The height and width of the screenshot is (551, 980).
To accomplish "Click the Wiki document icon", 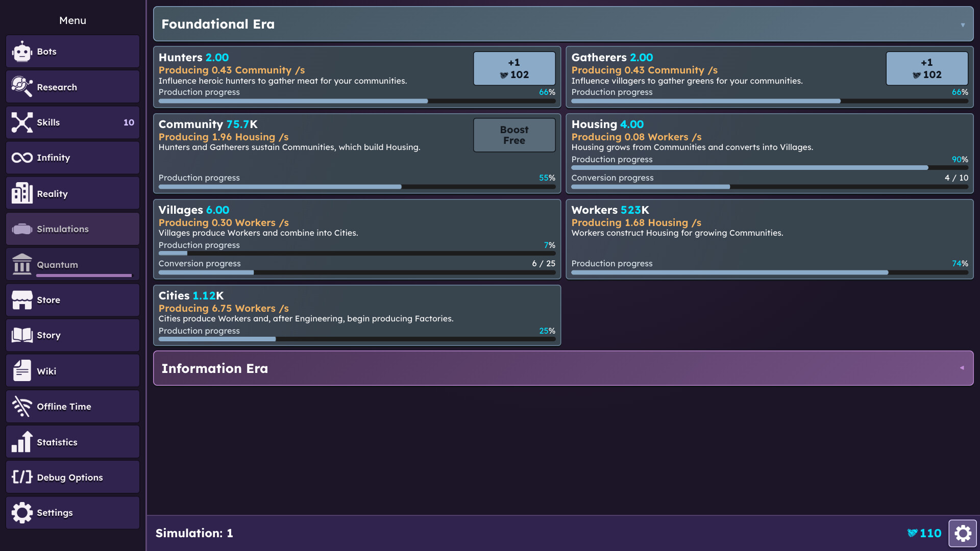I will 22,371.
